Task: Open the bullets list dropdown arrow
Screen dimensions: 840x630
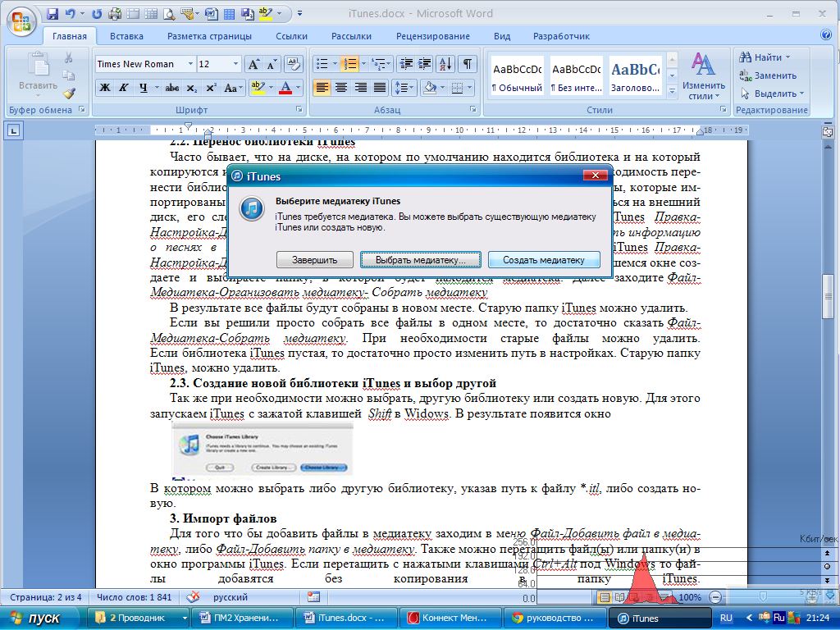Action: click(x=335, y=64)
